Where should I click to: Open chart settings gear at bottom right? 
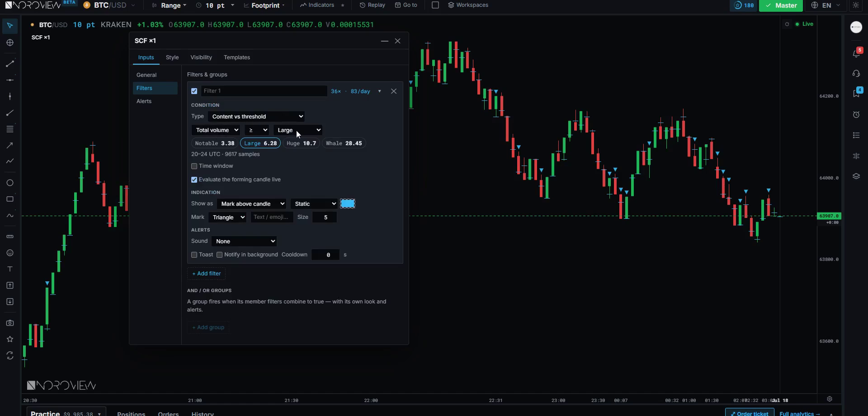click(830, 399)
